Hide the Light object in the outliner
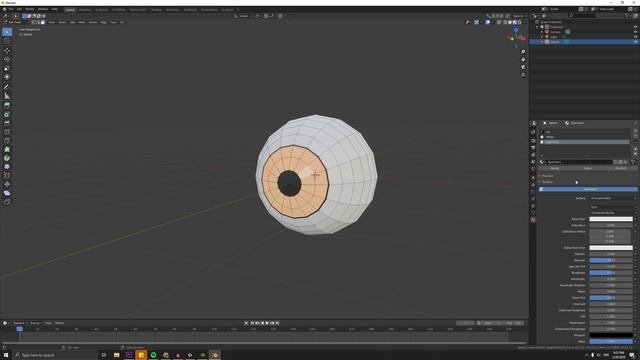The image size is (640, 360). click(x=635, y=37)
